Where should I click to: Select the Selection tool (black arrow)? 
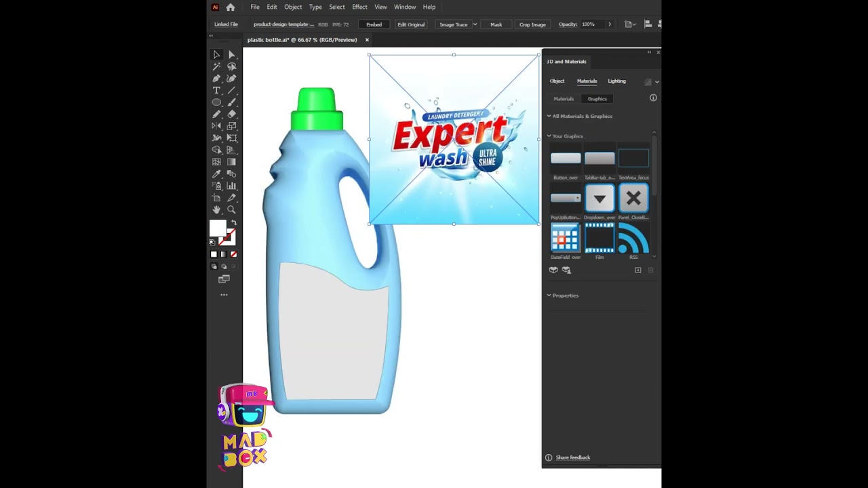216,55
